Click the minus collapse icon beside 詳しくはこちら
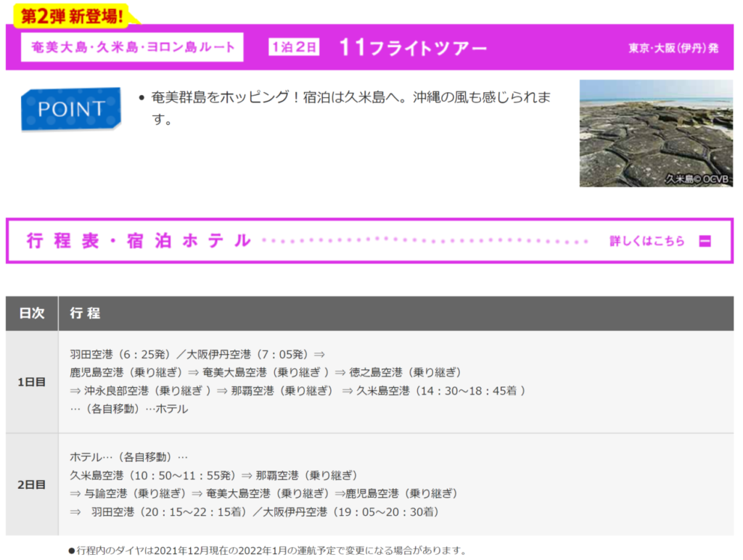The height and width of the screenshot is (560, 743). 705,242
